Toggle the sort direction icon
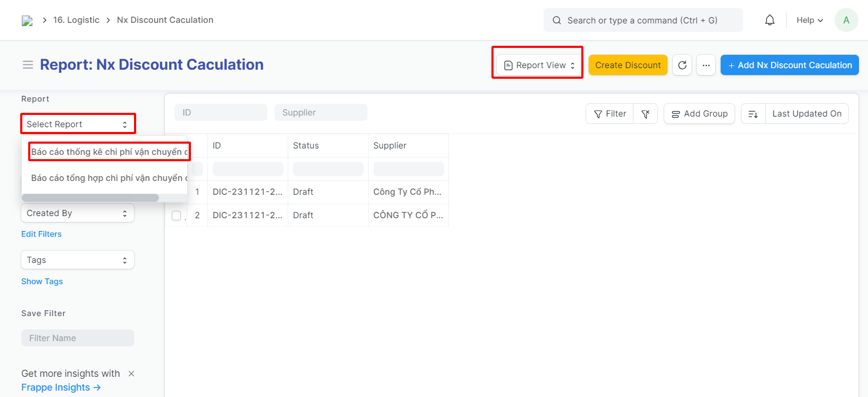 click(753, 114)
